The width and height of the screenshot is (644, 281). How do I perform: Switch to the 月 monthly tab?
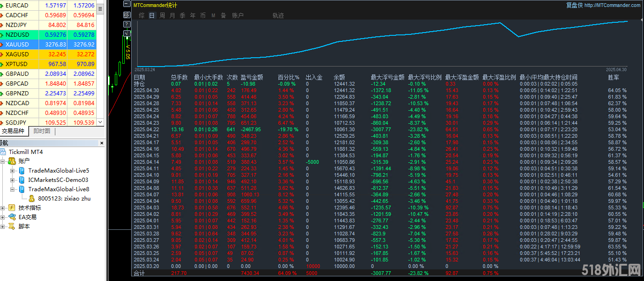tap(173, 15)
